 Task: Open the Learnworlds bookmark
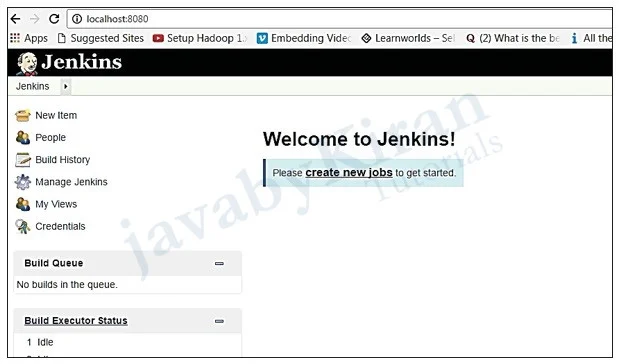click(408, 38)
